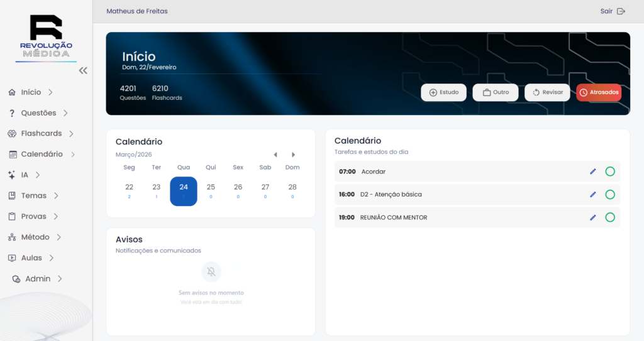
Task: Check off the 16:00 D2 task circle
Action: click(x=609, y=195)
